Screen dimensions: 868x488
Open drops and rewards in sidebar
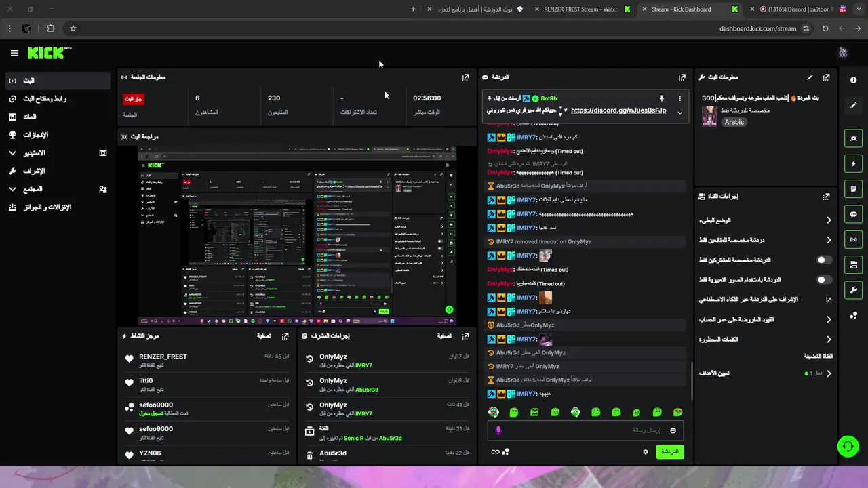[x=58, y=207]
